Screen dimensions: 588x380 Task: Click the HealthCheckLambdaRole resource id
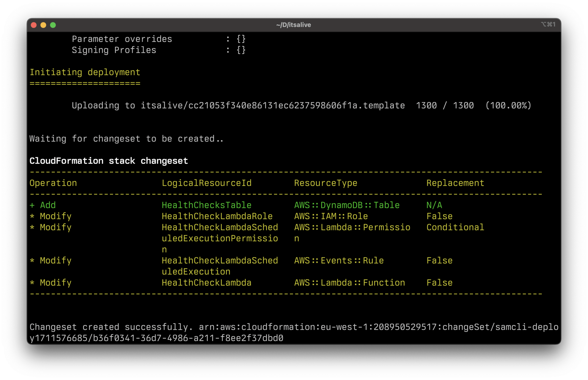pos(217,216)
